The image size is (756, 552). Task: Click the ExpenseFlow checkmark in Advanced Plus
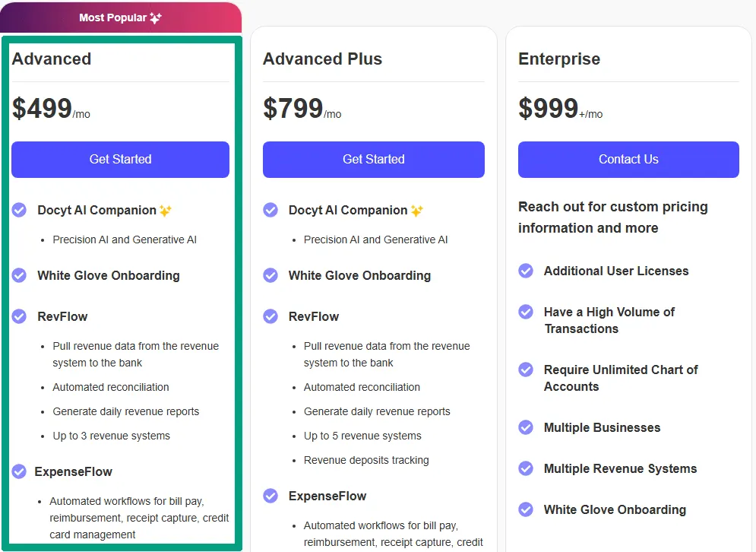point(270,496)
